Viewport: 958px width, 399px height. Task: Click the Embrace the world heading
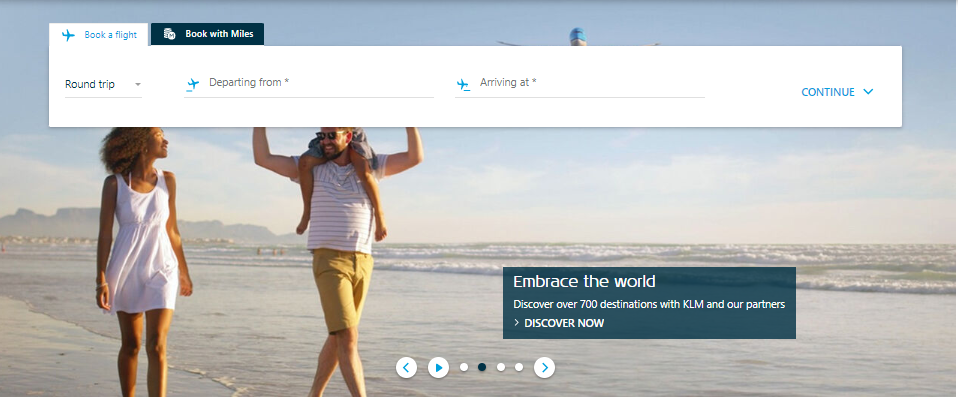click(x=584, y=282)
